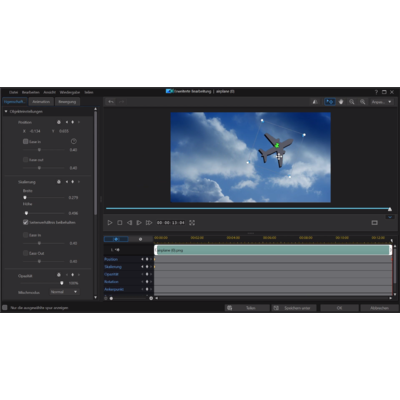The image size is (400, 400).
Task: Click the fast forward button
Action: point(149,222)
